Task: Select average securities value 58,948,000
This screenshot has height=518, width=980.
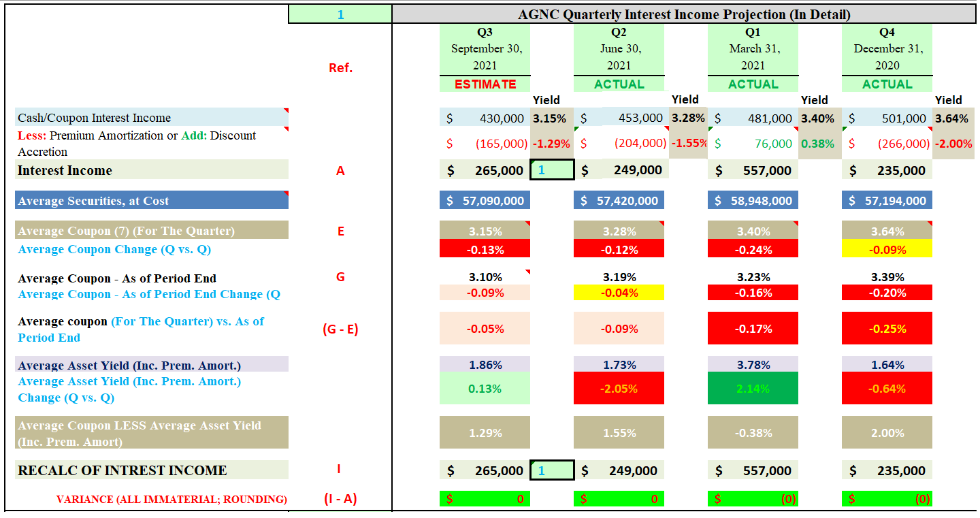Action: (x=753, y=200)
